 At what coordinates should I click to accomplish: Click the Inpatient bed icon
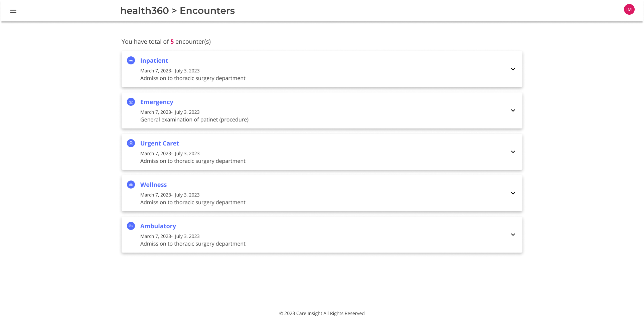point(131,60)
